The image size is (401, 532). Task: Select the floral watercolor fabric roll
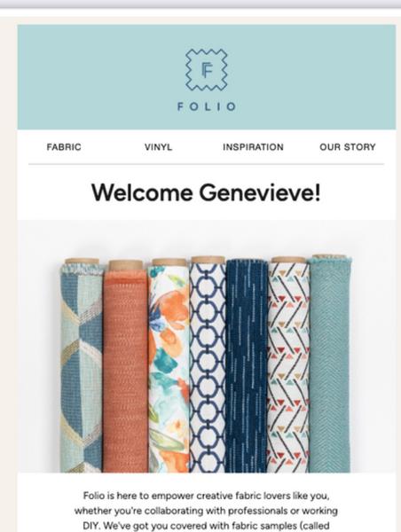click(169, 368)
